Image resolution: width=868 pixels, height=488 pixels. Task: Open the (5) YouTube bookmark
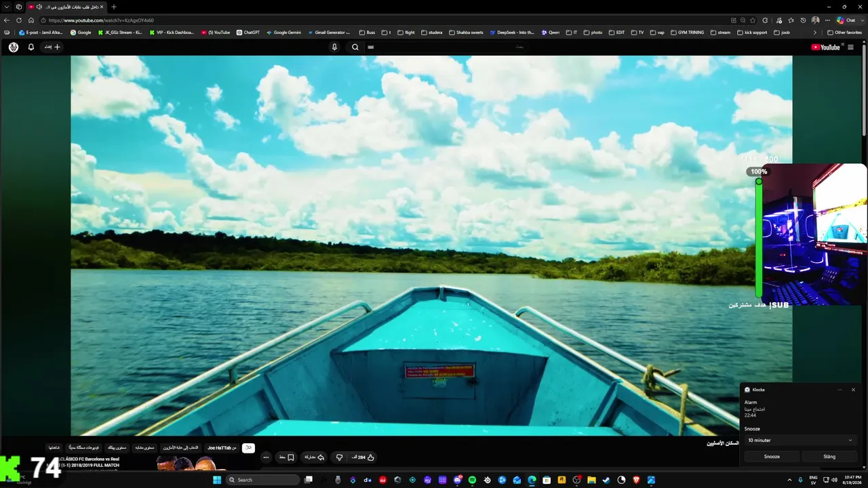click(216, 33)
